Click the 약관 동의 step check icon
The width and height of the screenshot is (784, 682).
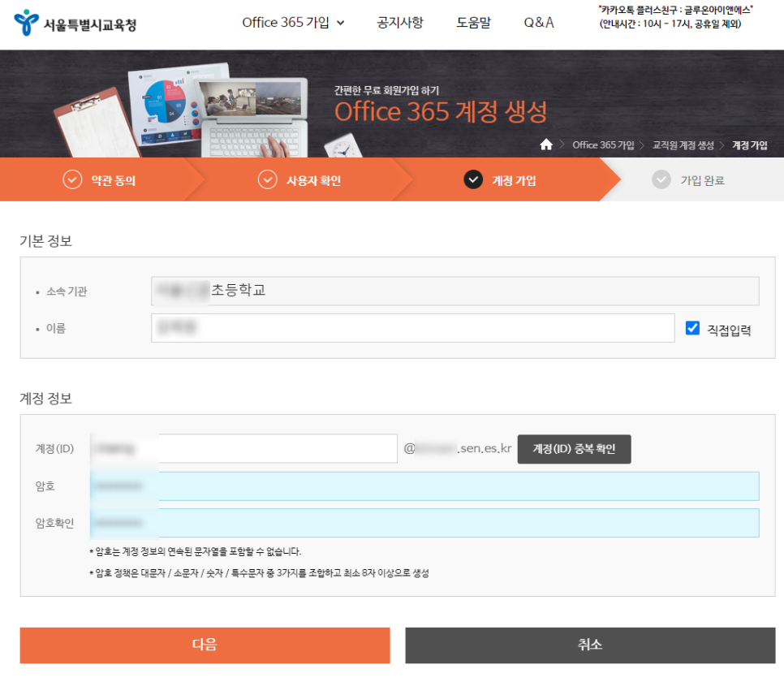click(x=72, y=179)
